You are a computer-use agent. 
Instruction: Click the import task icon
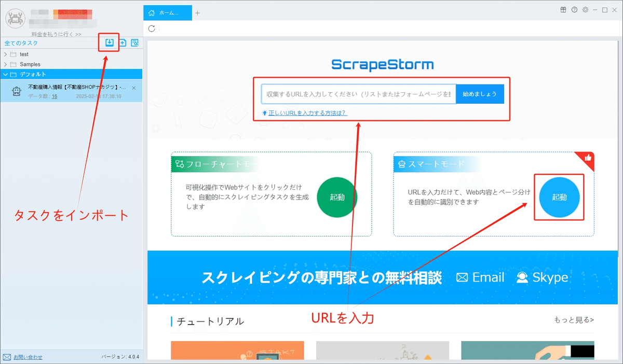pyautogui.click(x=110, y=43)
